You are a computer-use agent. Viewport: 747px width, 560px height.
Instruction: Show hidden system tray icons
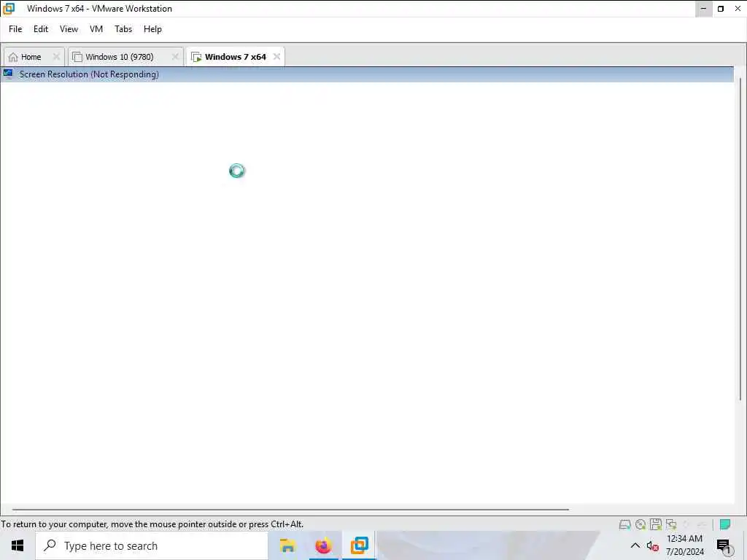[x=635, y=545]
